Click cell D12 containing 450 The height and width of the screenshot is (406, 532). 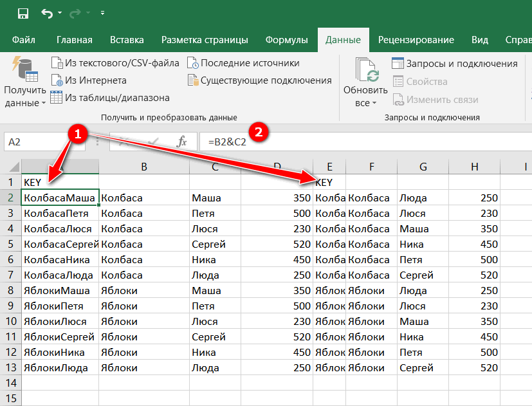277,352
